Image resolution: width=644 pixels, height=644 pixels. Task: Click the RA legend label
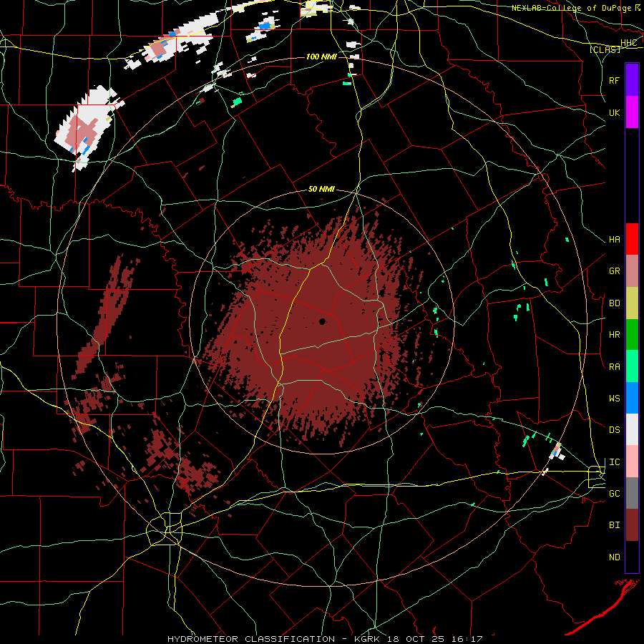614,367
